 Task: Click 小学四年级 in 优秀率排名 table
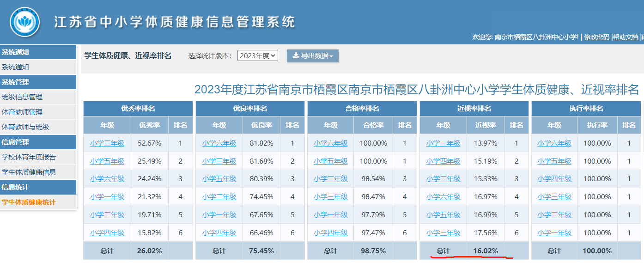(x=107, y=233)
